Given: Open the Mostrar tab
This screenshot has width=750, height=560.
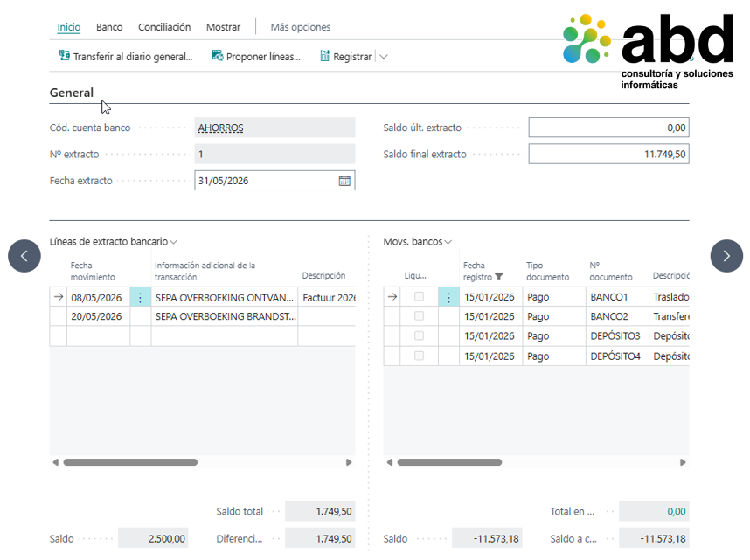Looking at the screenshot, I should coord(224,27).
